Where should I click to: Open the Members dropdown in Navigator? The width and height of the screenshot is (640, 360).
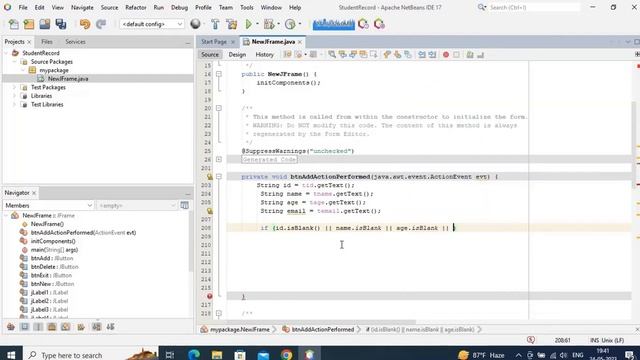(49, 205)
